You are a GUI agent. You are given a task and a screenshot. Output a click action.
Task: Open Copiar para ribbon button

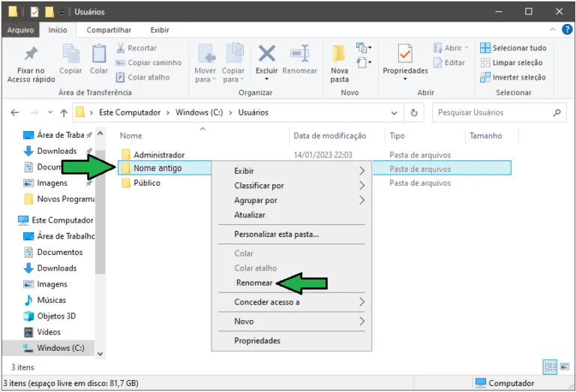click(x=233, y=64)
